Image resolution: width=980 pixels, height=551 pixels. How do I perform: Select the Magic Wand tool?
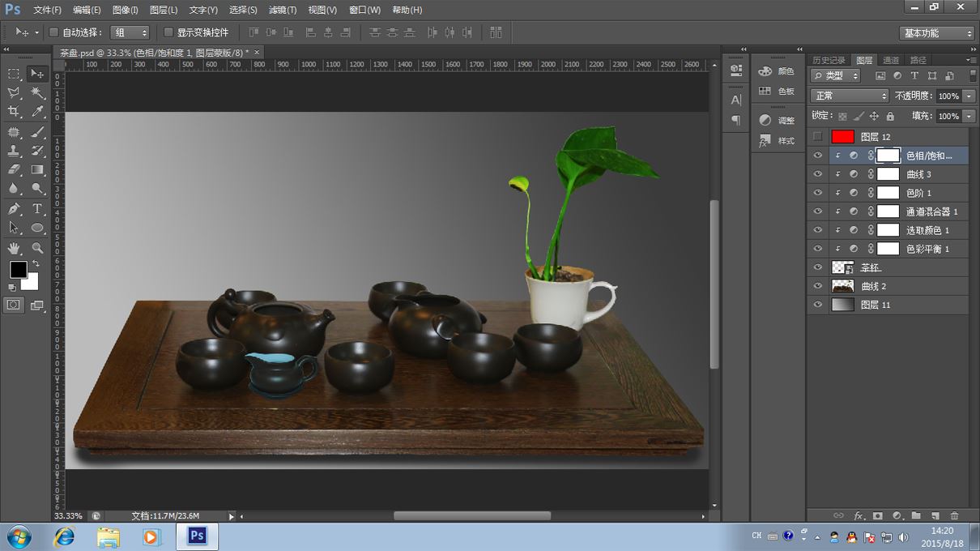point(37,93)
